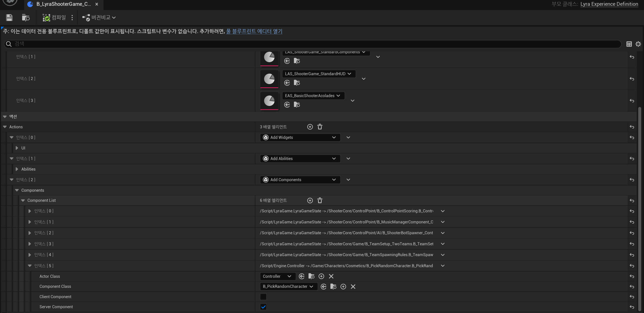Screen dimensions: 644x313
Task: Click the Browse to asset toolbar icon
Action: [26, 17]
